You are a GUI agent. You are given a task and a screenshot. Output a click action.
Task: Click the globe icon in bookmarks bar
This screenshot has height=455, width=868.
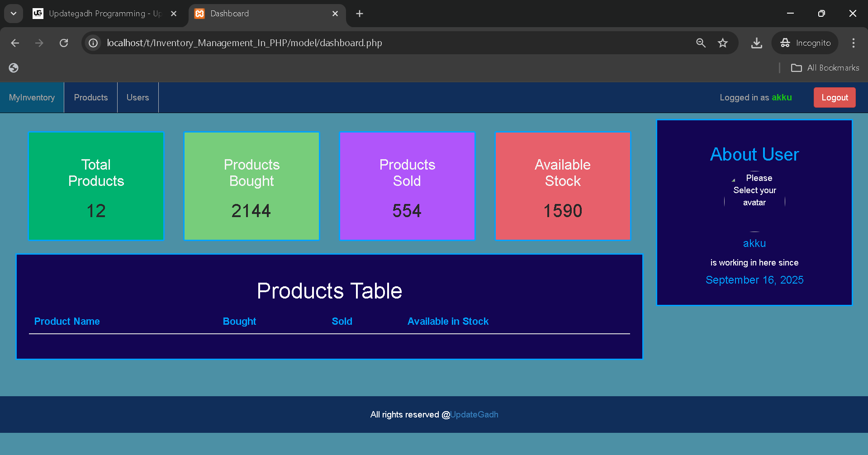tap(14, 68)
